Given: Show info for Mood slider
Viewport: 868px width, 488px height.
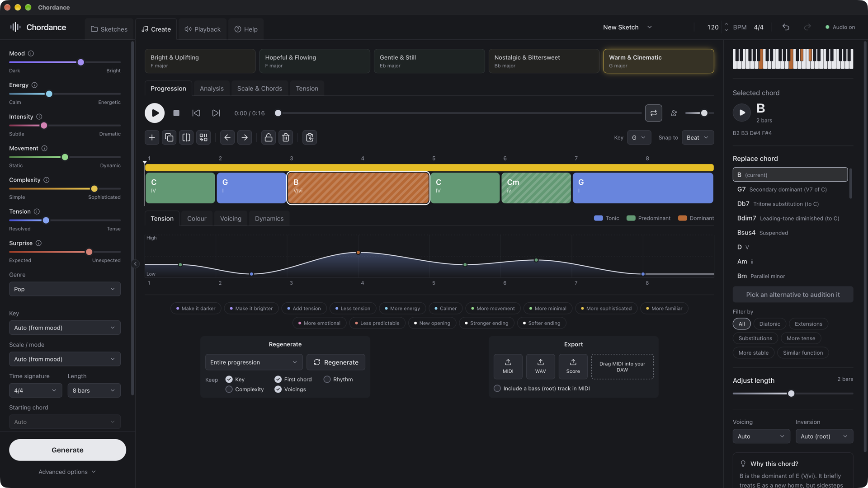Looking at the screenshot, I should pyautogui.click(x=31, y=53).
